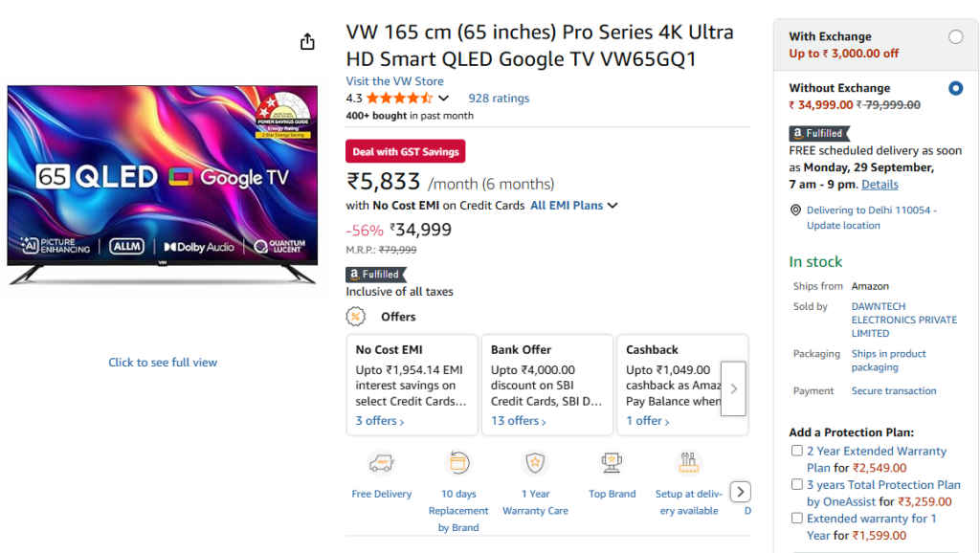Open the 928 ratings link

pyautogui.click(x=499, y=99)
